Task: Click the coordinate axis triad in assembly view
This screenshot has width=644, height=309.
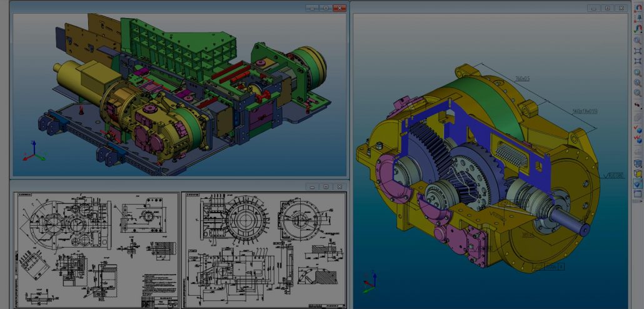Action: coord(32,151)
